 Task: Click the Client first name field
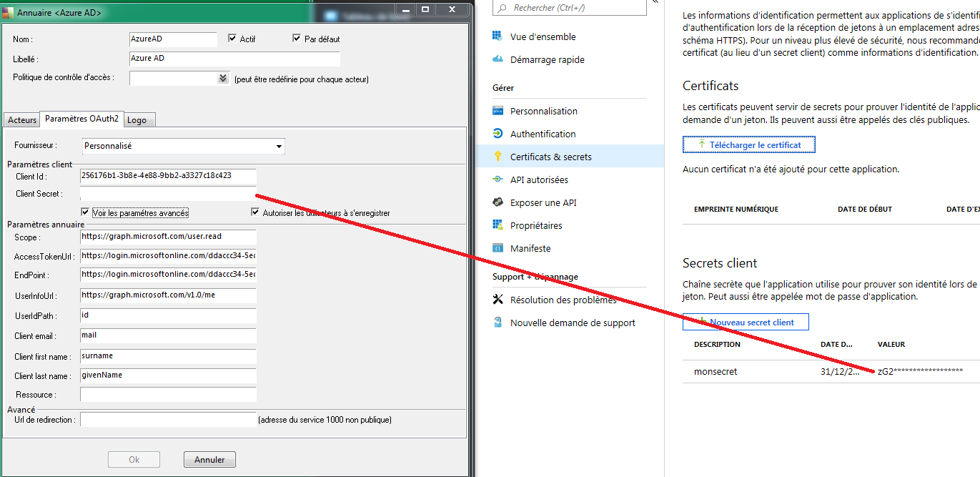coord(168,356)
